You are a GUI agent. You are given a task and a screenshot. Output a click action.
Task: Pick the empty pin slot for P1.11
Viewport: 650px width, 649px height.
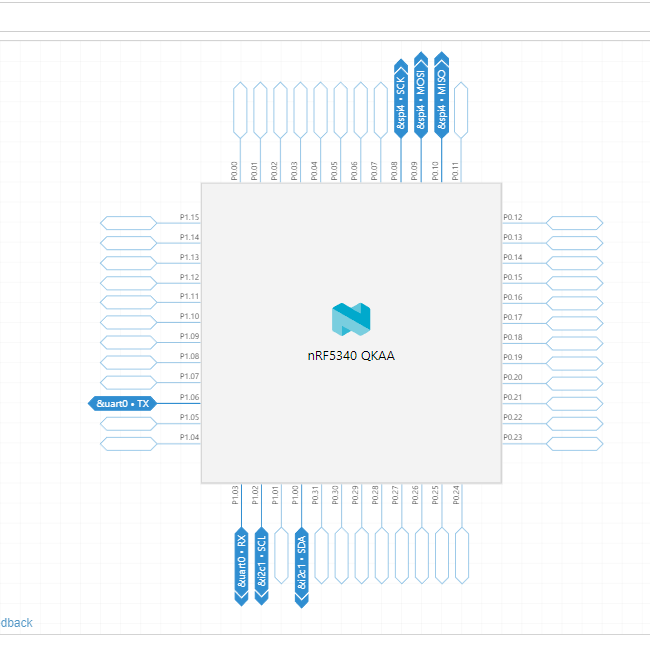click(x=129, y=303)
